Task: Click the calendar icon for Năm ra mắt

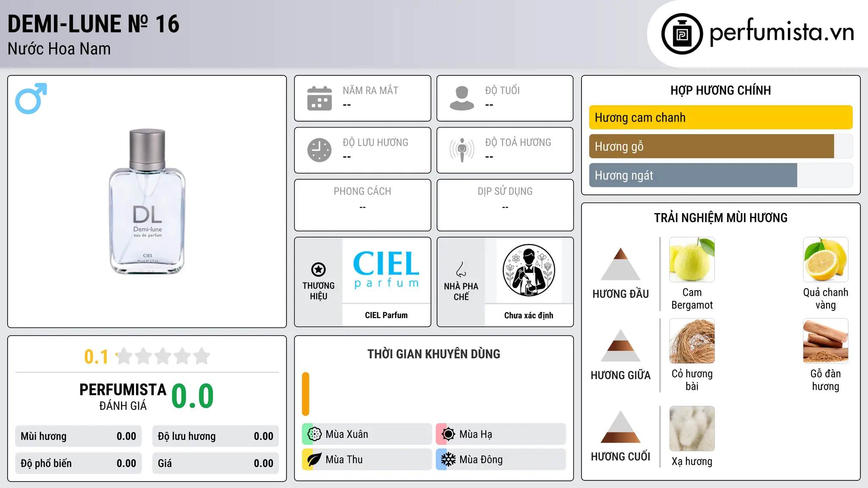Action: (320, 98)
